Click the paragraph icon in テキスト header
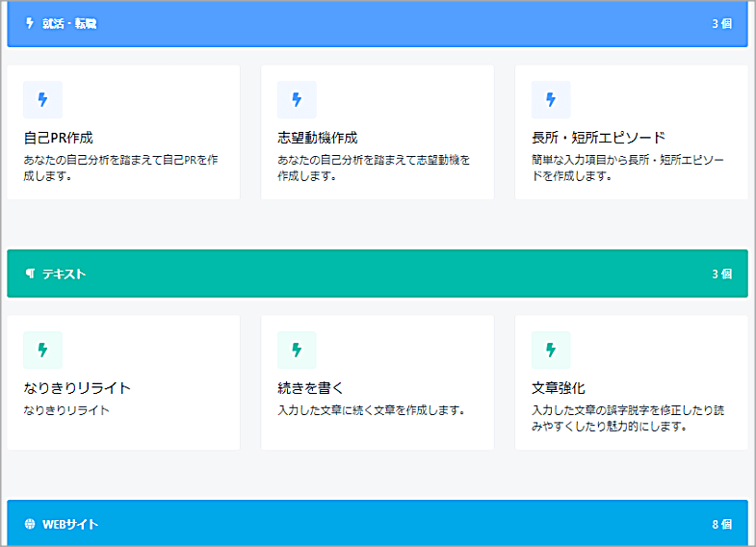Viewport: 756px width, 547px height. 30,273
